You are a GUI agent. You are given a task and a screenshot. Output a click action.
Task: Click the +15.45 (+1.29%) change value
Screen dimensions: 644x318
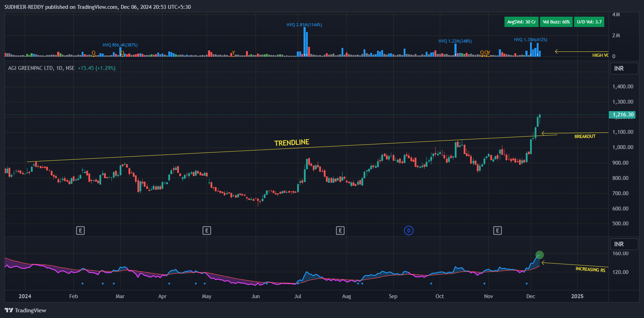coord(97,68)
